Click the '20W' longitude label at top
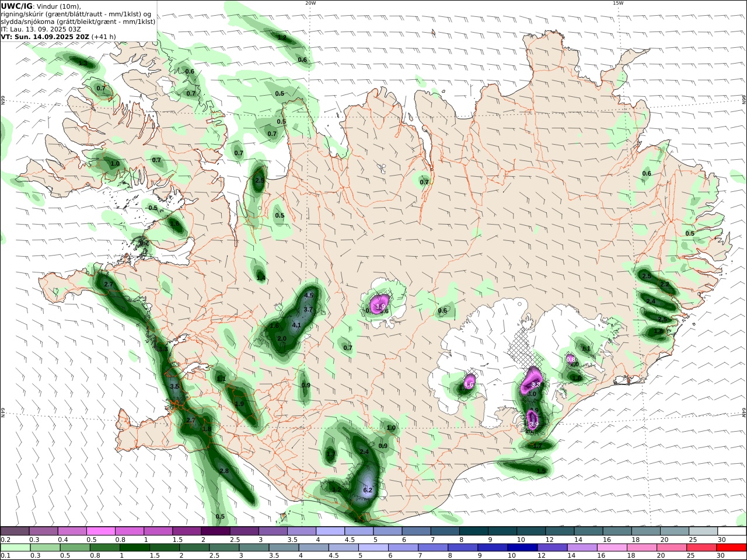 [x=310, y=3]
